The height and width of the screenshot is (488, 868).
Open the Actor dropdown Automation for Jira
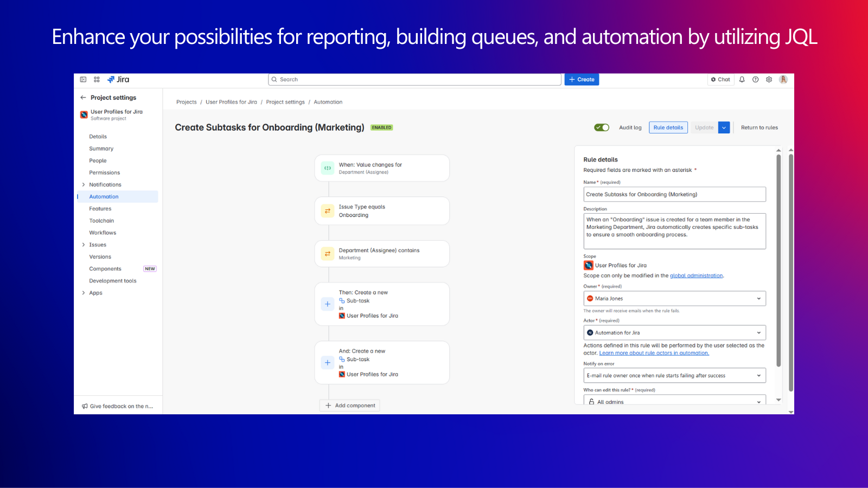coord(674,333)
